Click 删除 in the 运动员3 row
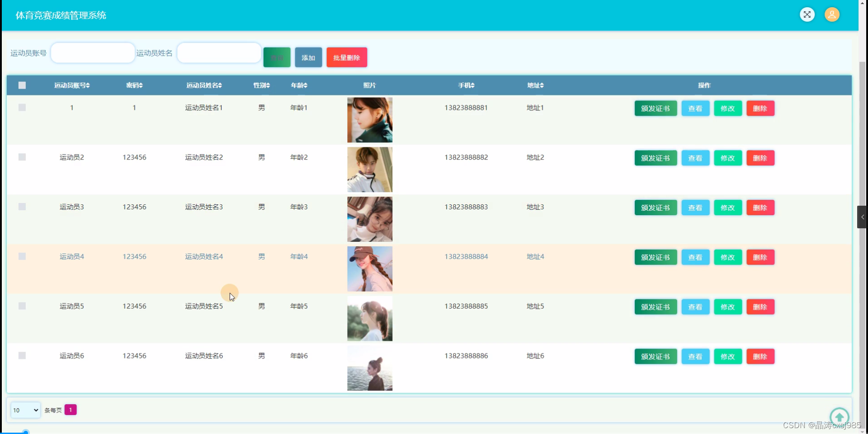868x434 pixels. 760,208
